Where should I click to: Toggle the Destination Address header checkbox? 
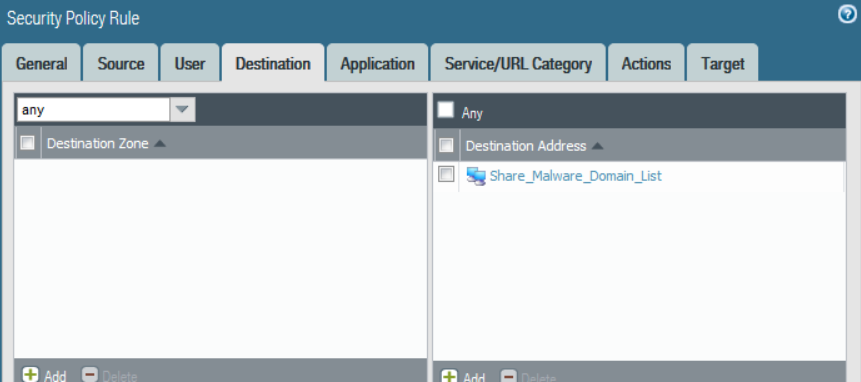click(446, 145)
